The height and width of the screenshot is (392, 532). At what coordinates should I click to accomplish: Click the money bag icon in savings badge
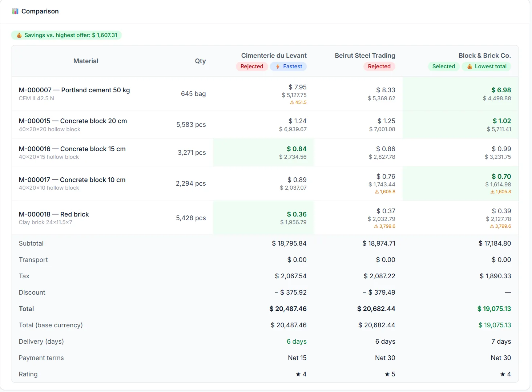pos(19,35)
